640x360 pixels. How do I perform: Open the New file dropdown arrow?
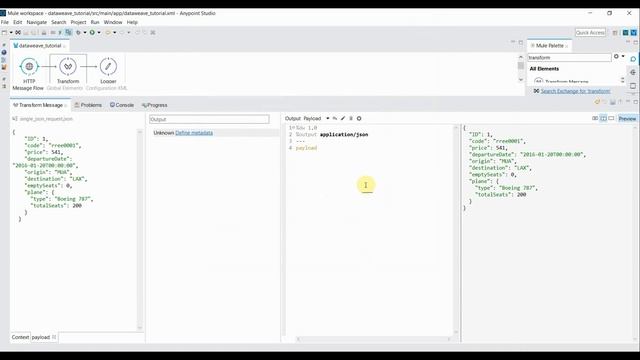tap(11, 33)
